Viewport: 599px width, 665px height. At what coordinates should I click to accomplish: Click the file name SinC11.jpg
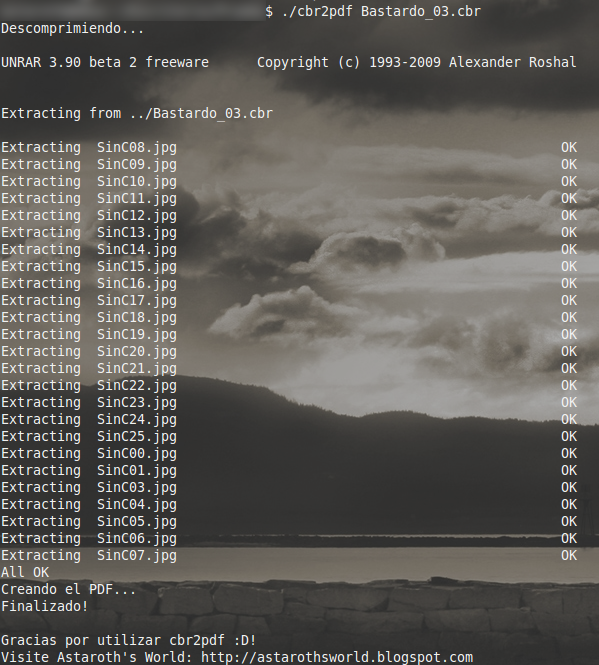click(x=137, y=198)
